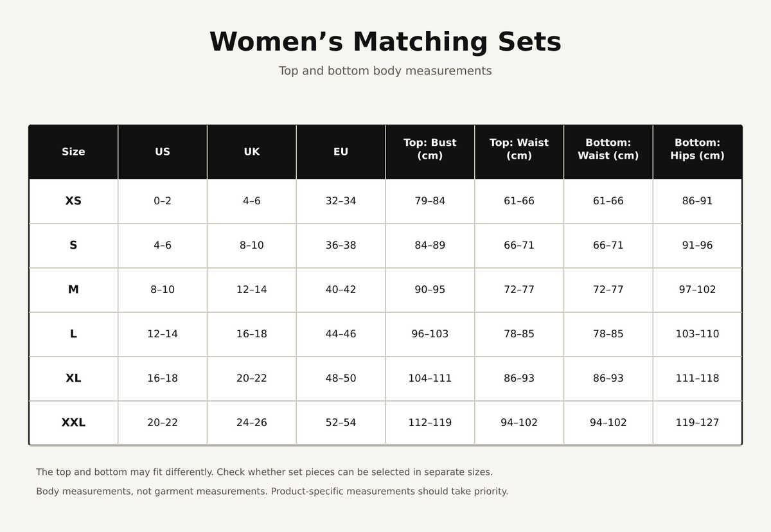This screenshot has width=771, height=532.
Task: Select the S size row label
Action: 73,245
